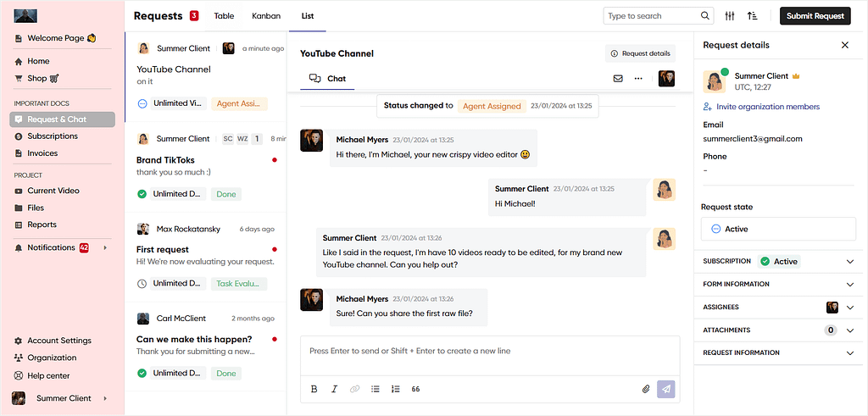Click the Subscription Active status badge
This screenshot has width=868, height=416.
[x=779, y=262]
